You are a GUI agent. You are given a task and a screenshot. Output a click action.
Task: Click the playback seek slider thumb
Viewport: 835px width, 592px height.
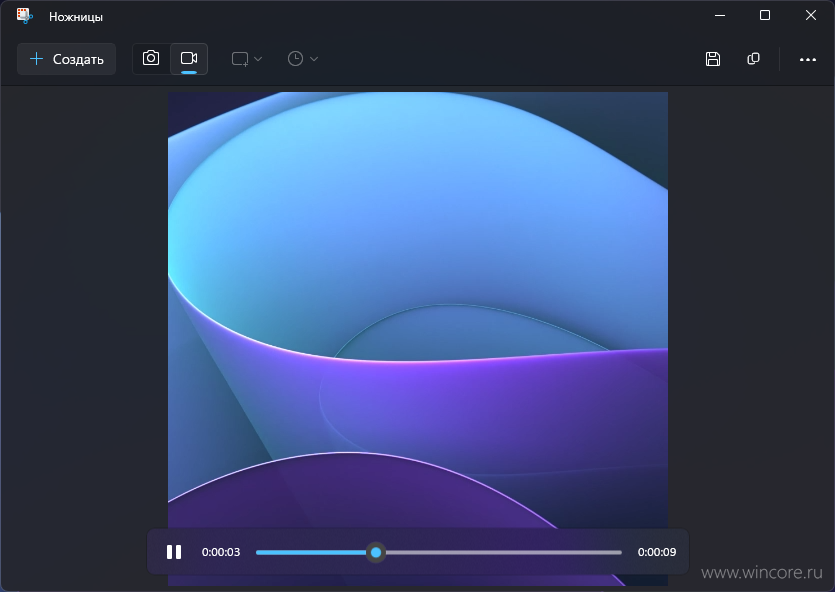[x=376, y=553]
